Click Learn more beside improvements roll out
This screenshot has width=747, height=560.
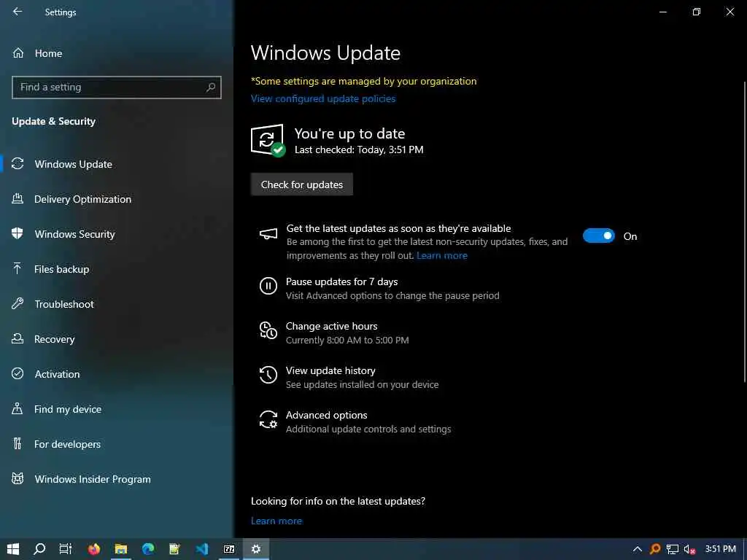tap(441, 255)
